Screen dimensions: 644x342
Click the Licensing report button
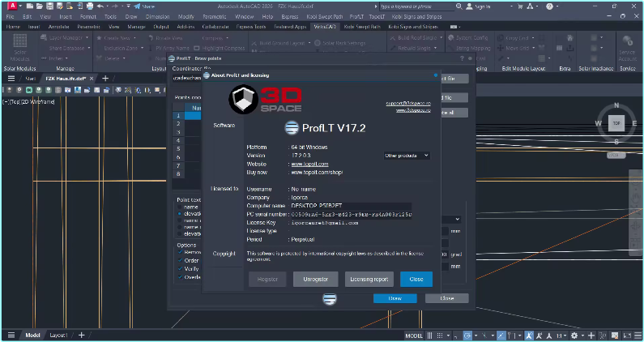(369, 279)
